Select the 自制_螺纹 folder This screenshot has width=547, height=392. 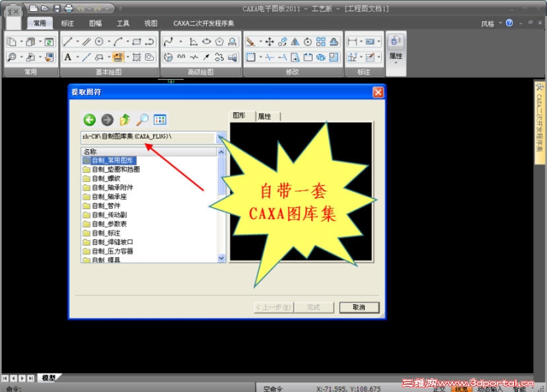[102, 179]
